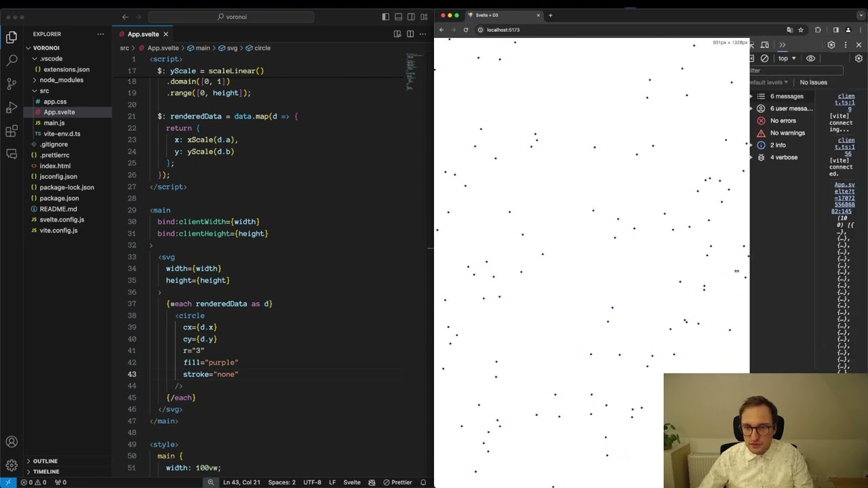Open the Search view in activity bar

[12, 60]
